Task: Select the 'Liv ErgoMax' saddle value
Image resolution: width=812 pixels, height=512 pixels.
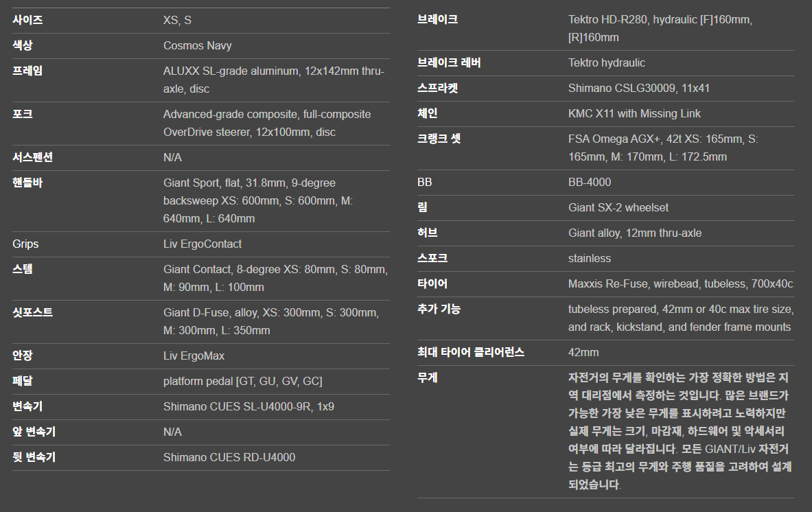Action: (x=194, y=356)
